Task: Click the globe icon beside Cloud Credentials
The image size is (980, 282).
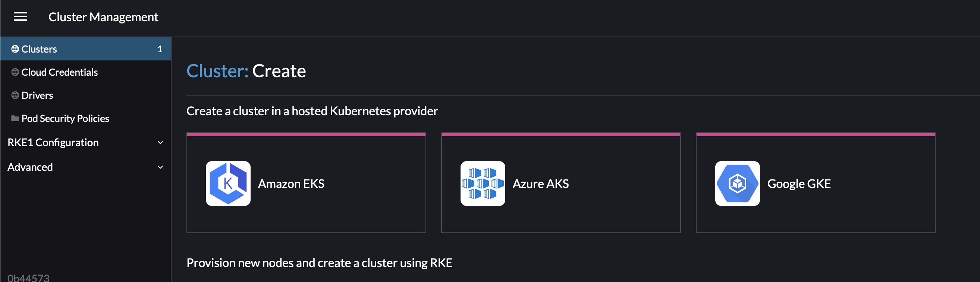Action: tap(15, 72)
